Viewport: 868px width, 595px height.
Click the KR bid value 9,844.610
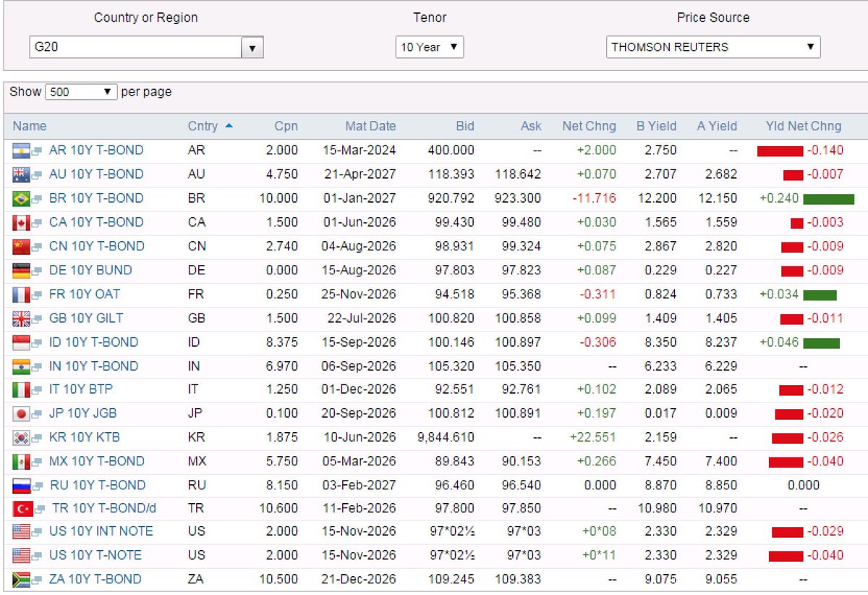(446, 438)
